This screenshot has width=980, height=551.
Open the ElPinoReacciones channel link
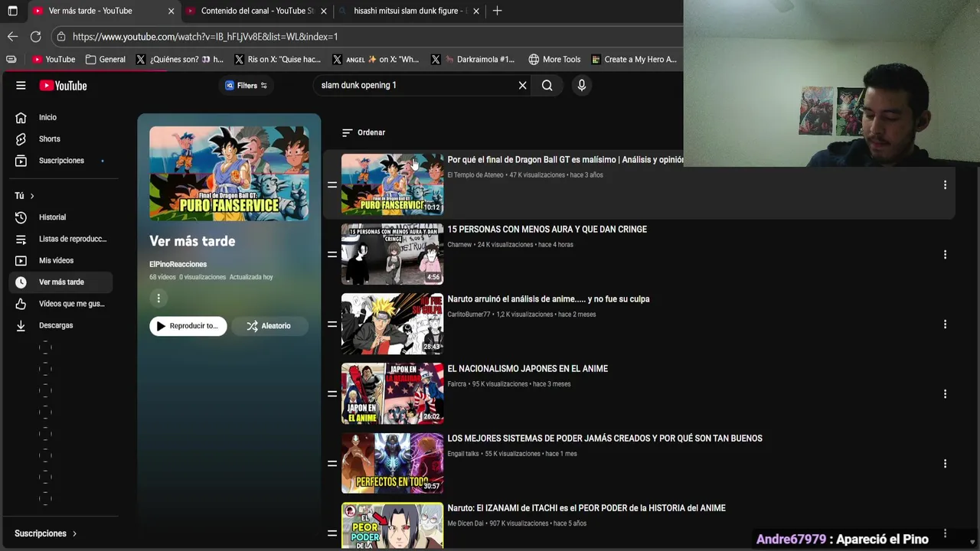pyautogui.click(x=178, y=264)
